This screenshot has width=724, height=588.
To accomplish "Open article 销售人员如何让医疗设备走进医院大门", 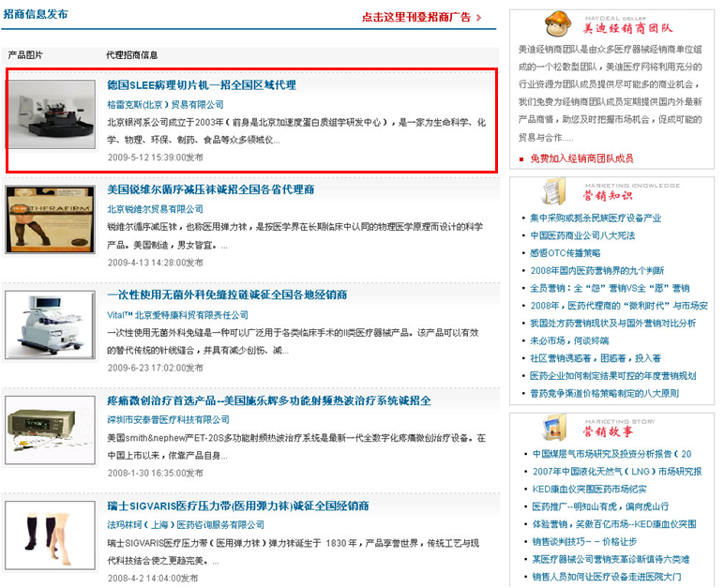I will click(x=606, y=577).
